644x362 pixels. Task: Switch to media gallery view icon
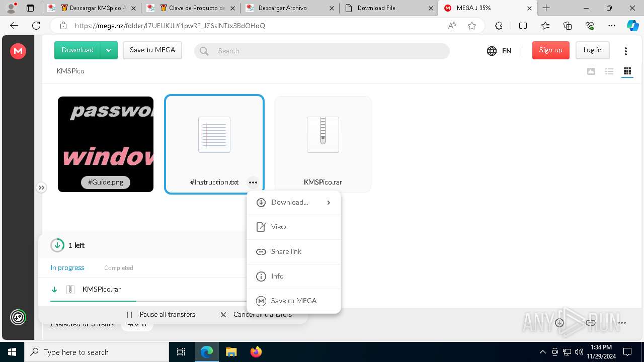591,71
